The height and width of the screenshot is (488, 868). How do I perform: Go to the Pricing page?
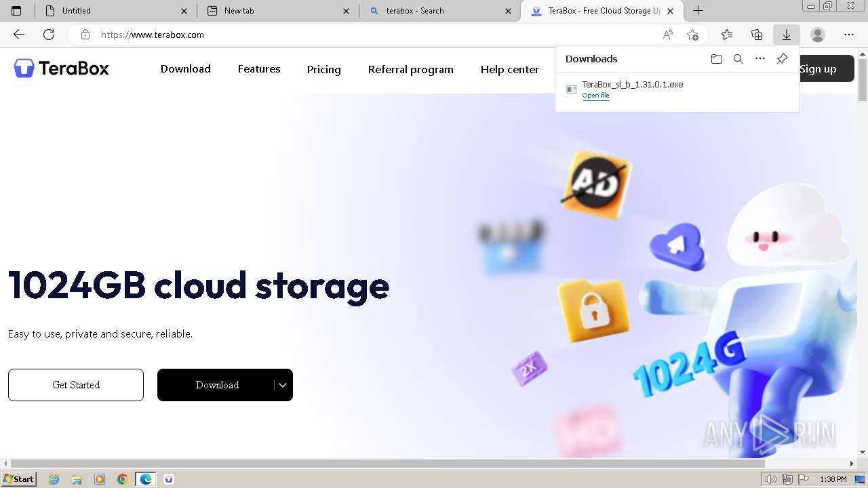[x=323, y=69]
